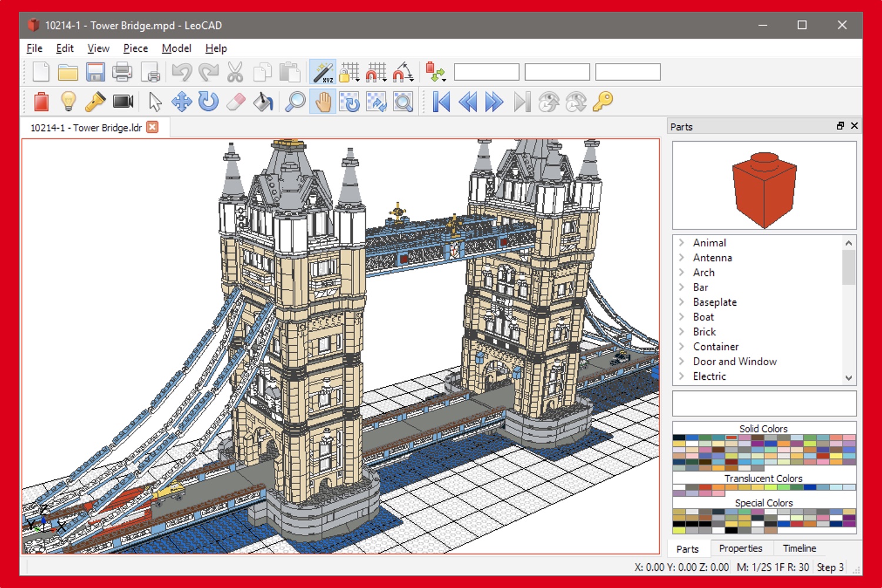The height and width of the screenshot is (588, 882).
Task: Expand the Brick parts category
Action: tap(681, 331)
